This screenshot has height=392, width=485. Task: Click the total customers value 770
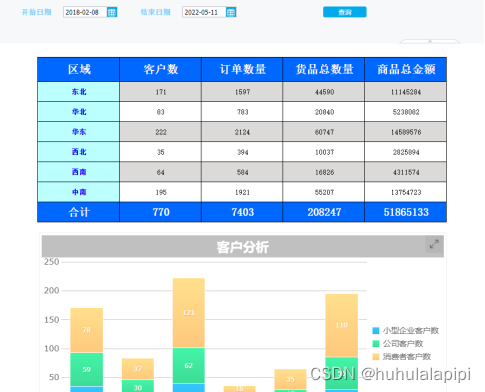(x=161, y=212)
